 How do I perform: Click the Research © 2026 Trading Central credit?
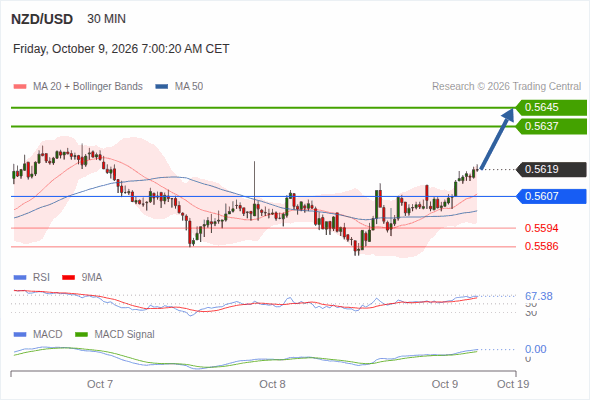click(506, 87)
